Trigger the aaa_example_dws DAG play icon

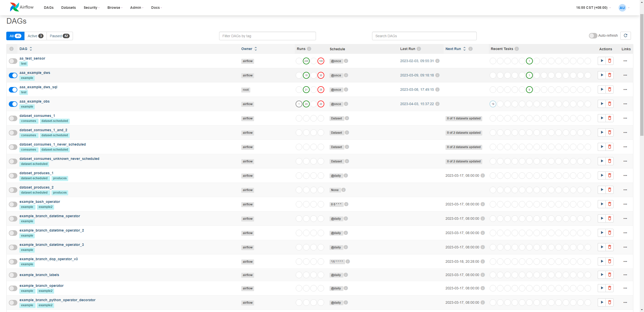(602, 75)
